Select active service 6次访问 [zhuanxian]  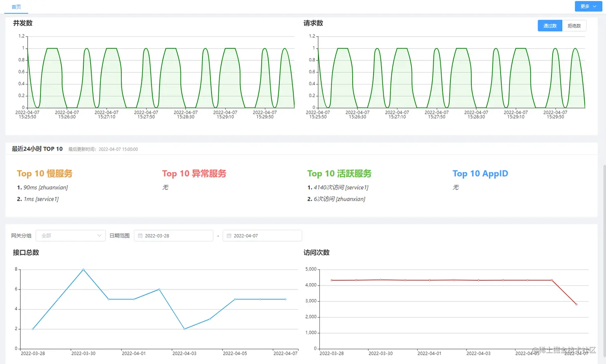(x=336, y=199)
